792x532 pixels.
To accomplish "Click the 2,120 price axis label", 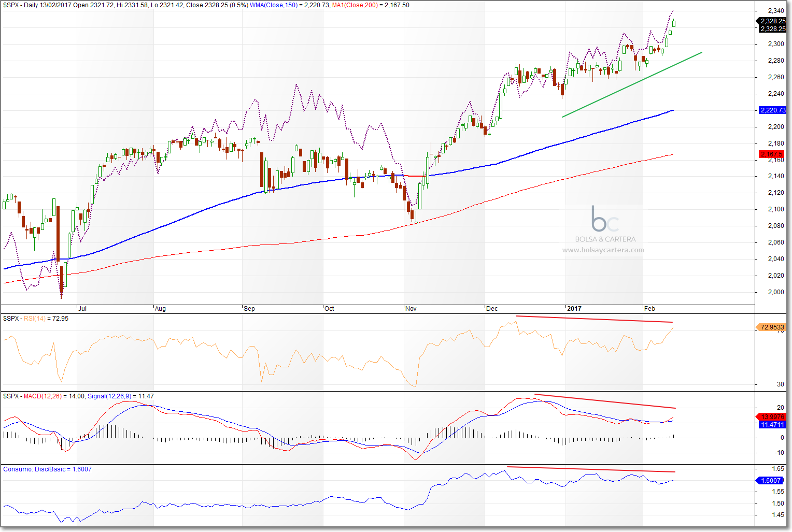I will pyautogui.click(x=776, y=193).
